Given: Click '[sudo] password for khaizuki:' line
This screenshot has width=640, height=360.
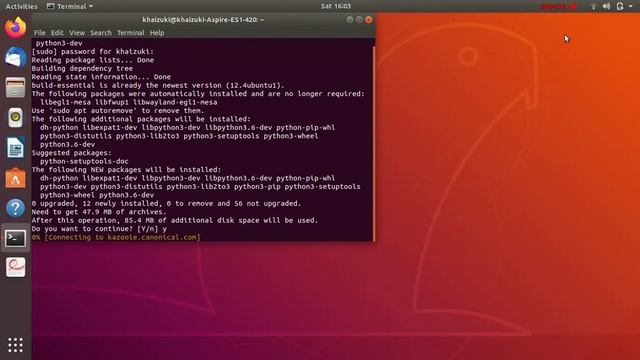Looking at the screenshot, I should click(x=93, y=51).
